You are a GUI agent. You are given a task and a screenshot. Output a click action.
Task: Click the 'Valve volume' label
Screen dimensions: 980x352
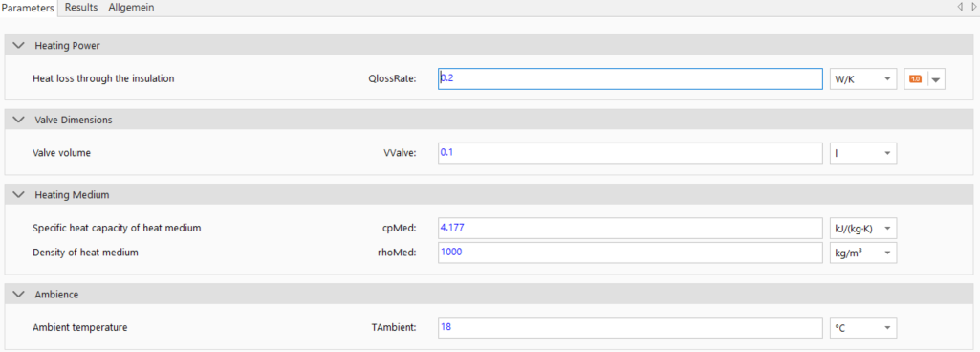[61, 152]
